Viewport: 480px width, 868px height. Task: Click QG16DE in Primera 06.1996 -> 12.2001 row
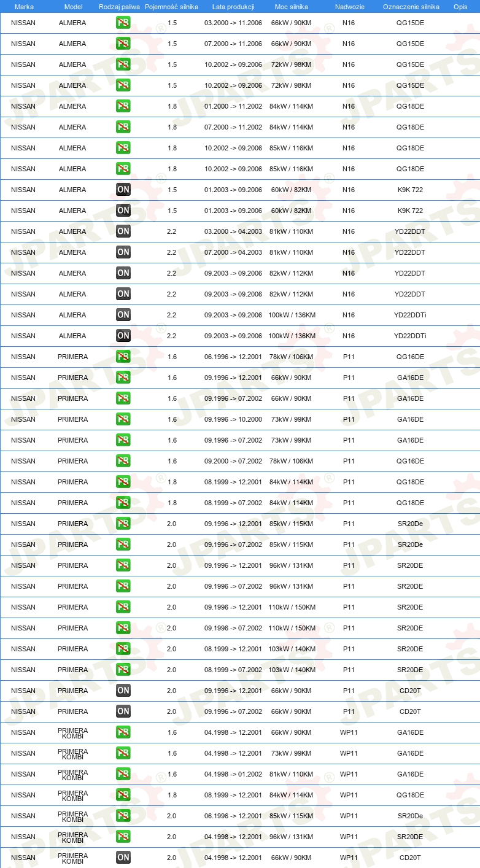(410, 357)
